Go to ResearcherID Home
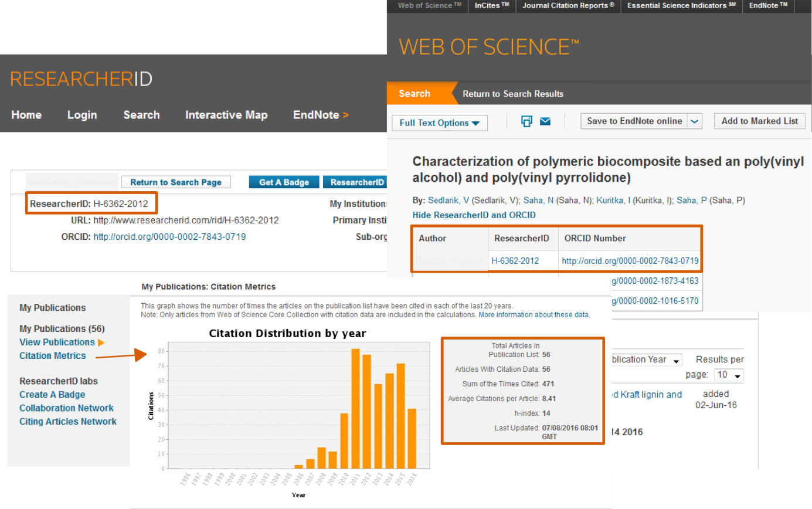This screenshot has width=812, height=509. point(26,115)
